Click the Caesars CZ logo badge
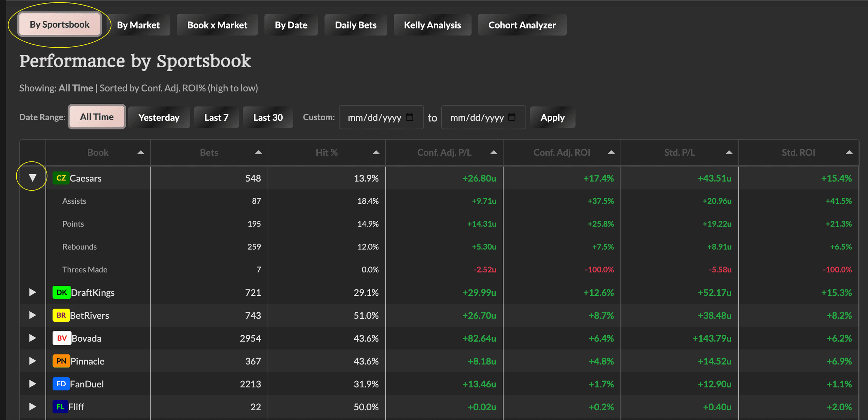The height and width of the screenshot is (420, 868). (x=61, y=178)
